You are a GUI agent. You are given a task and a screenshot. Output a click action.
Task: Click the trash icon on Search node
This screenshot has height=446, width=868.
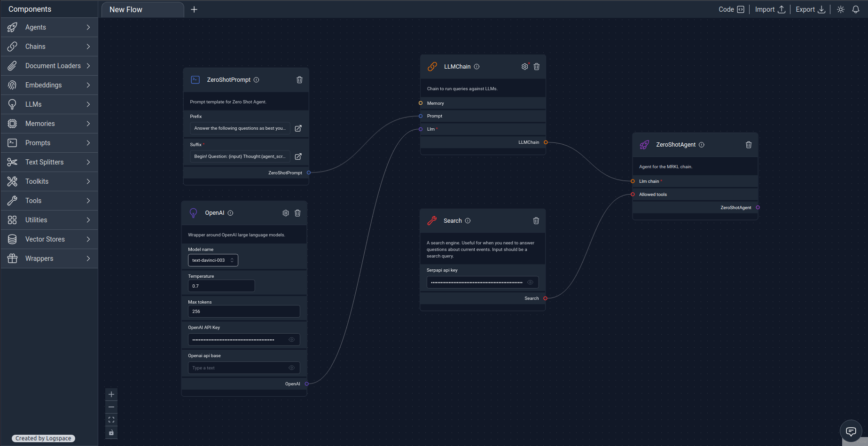point(536,221)
